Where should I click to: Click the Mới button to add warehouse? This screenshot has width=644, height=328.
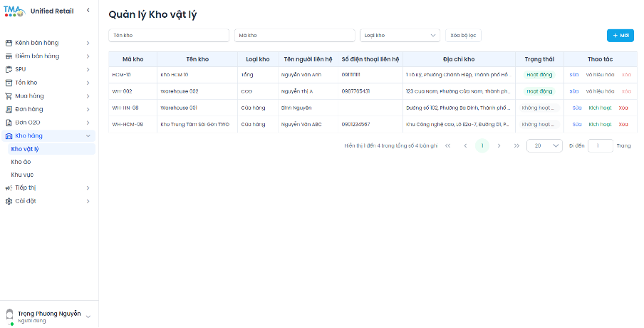pyautogui.click(x=620, y=35)
